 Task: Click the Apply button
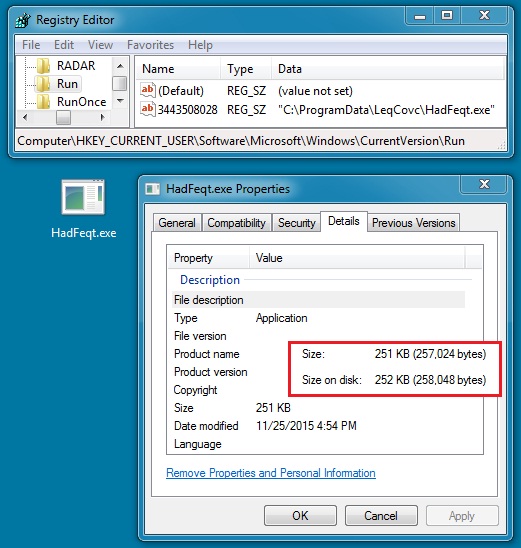pyautogui.click(x=462, y=515)
